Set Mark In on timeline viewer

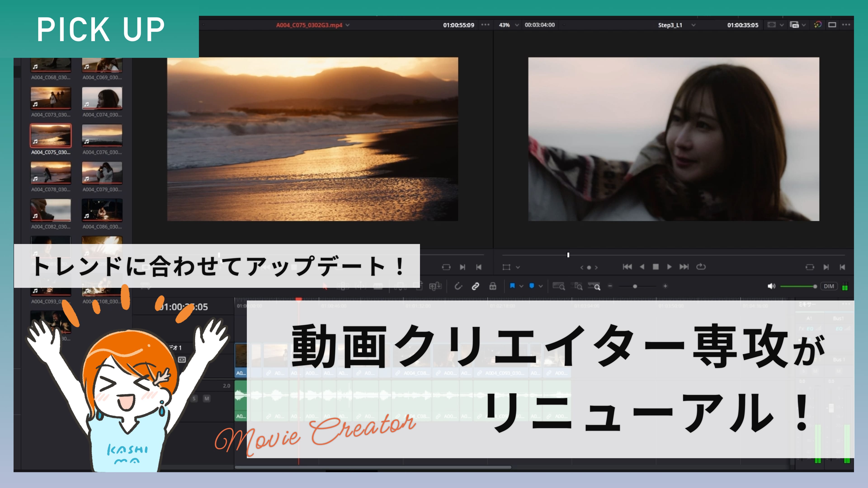[826, 267]
